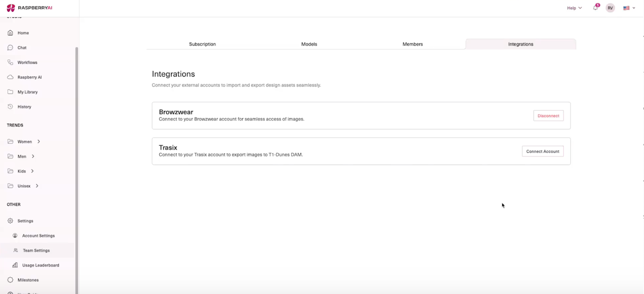The height and width of the screenshot is (294, 644).
Task: Click the Browzwear integration title
Action: (176, 112)
